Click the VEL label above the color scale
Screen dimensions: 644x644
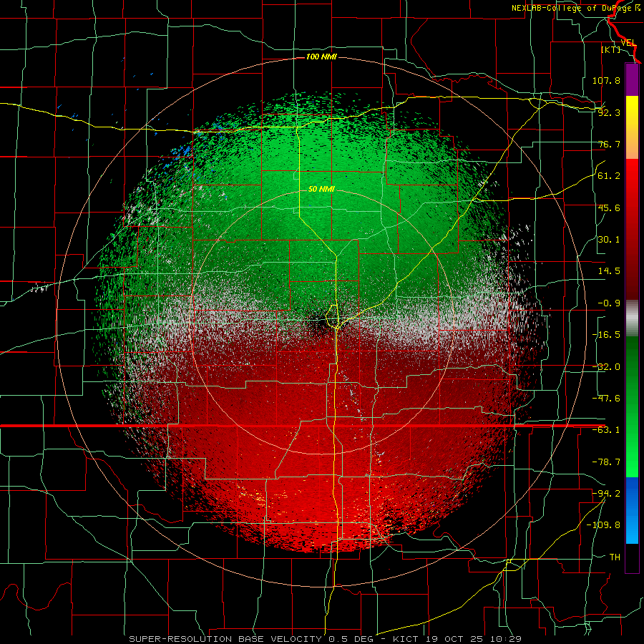(x=628, y=43)
